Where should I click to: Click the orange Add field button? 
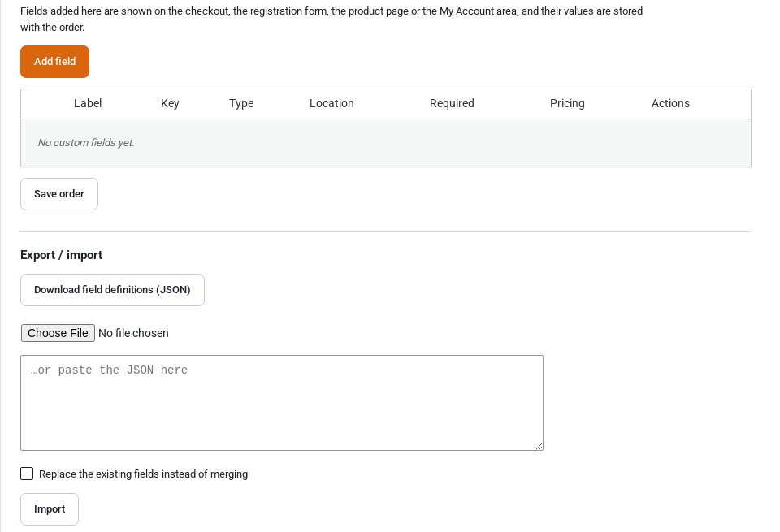point(54,62)
